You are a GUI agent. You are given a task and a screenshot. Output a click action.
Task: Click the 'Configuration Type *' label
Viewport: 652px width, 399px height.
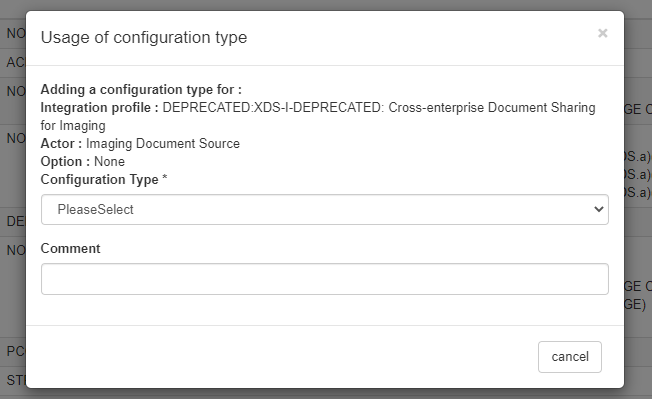pyautogui.click(x=104, y=180)
